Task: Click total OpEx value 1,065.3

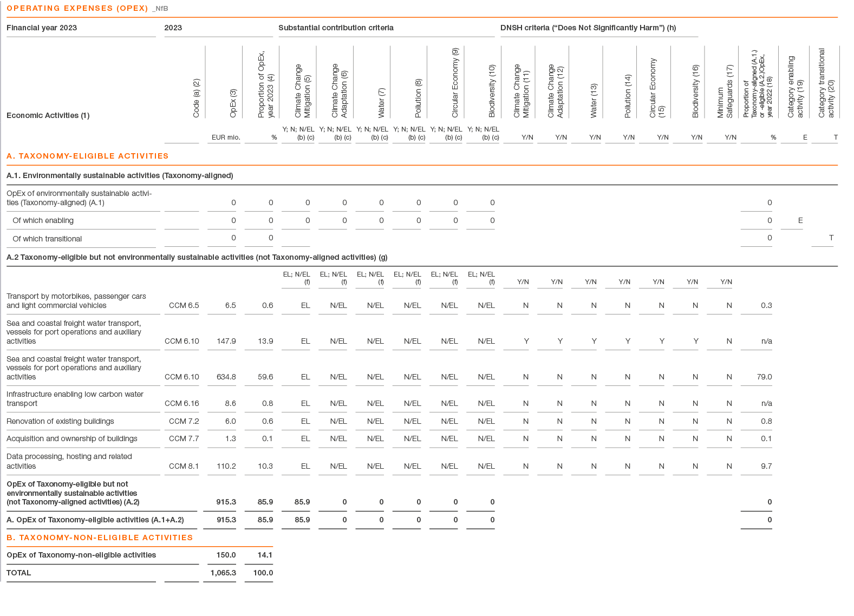Action: click(x=223, y=573)
